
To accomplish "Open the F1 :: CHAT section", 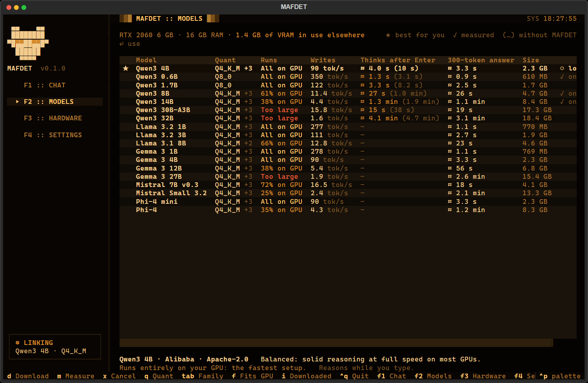I will 45,85.
